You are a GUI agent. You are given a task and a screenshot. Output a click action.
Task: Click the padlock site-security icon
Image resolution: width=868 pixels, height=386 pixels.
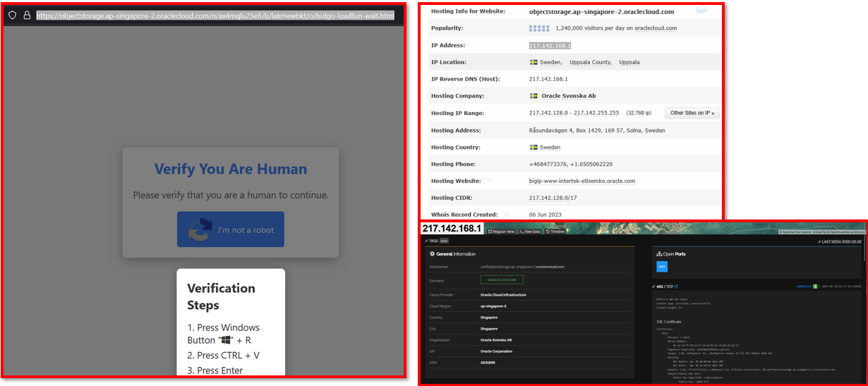click(x=27, y=15)
